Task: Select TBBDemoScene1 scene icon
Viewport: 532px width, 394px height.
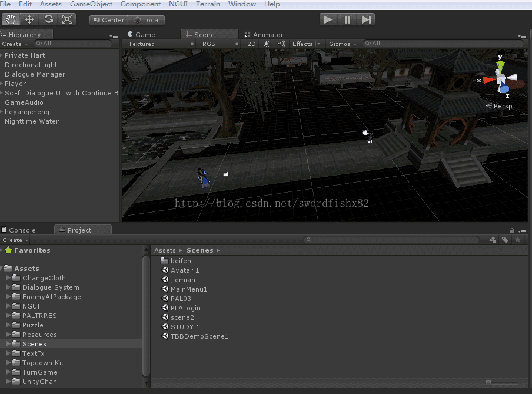Action: click(165, 336)
